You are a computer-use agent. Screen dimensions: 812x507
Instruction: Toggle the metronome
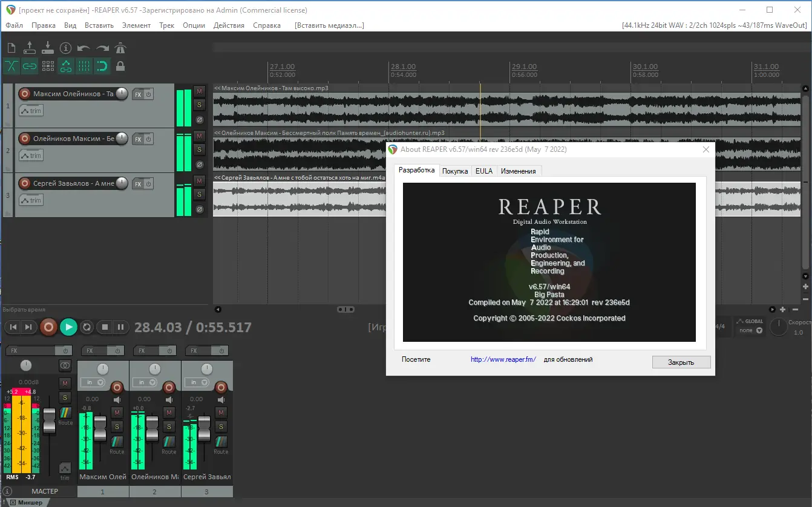(120, 48)
